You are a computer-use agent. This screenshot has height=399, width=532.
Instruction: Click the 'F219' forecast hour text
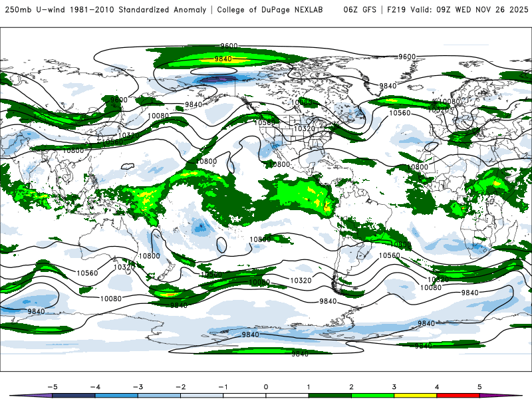(x=396, y=9)
